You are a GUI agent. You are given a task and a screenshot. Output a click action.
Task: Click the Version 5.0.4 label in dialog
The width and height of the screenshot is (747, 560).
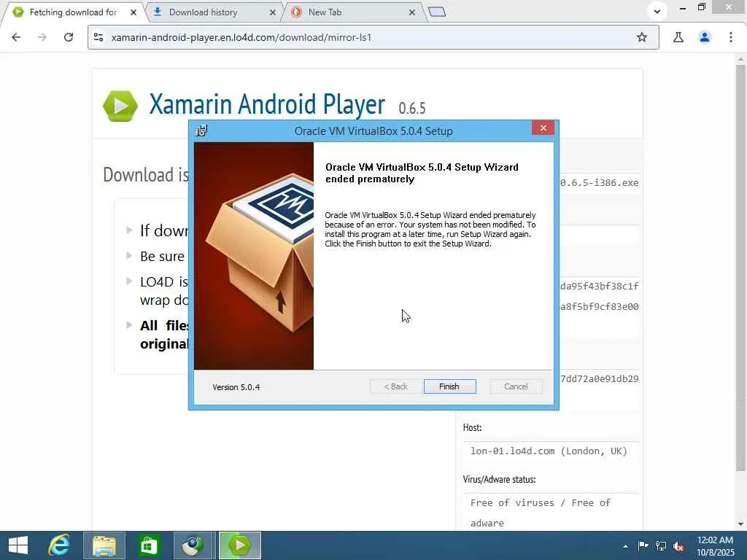coord(236,387)
